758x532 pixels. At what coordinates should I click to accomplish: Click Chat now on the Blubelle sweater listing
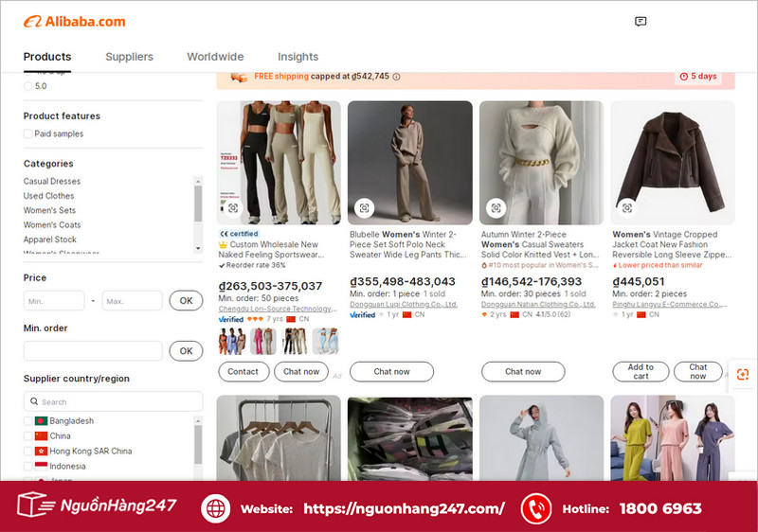[x=391, y=372]
